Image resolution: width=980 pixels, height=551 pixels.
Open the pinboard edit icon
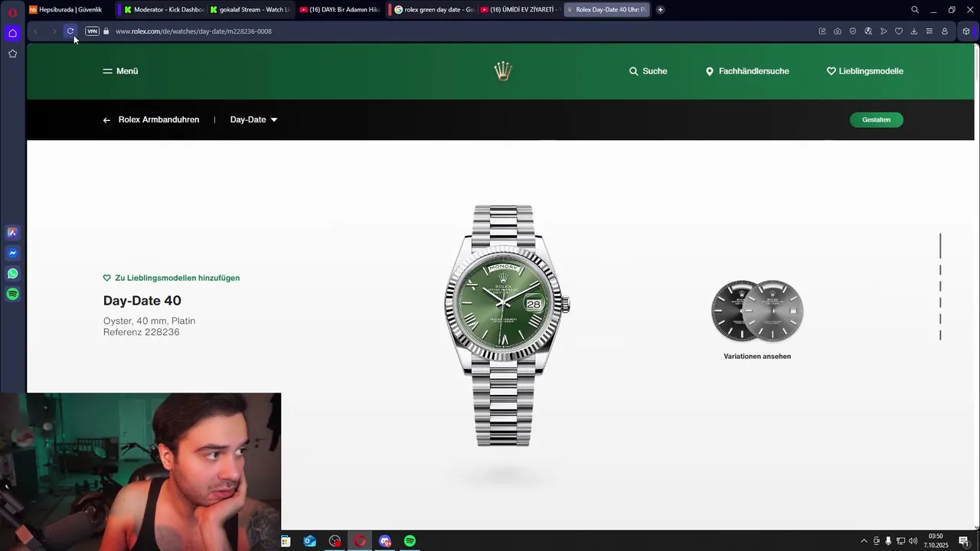click(x=822, y=31)
